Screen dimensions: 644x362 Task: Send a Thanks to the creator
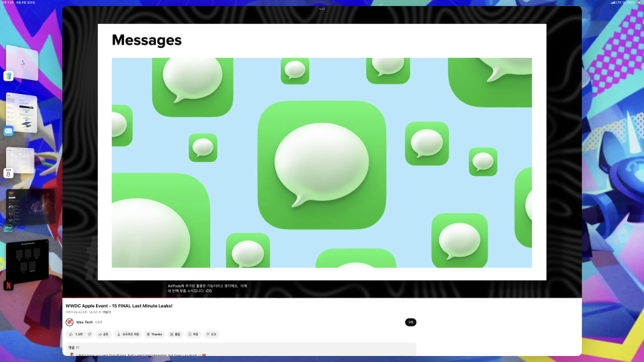155,335
